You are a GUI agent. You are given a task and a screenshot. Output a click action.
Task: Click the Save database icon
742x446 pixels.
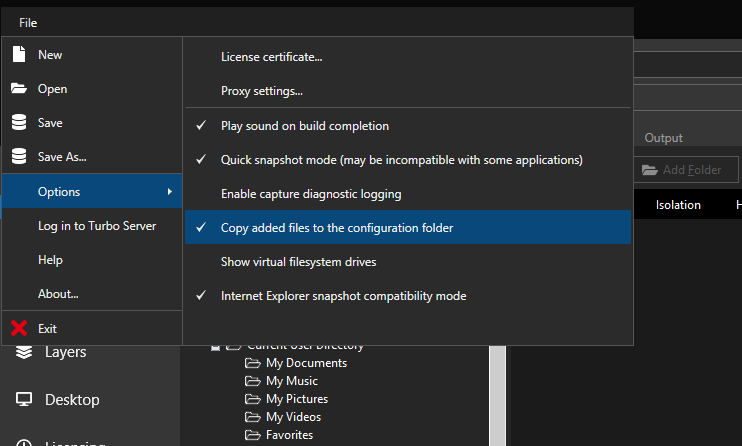[x=19, y=123]
